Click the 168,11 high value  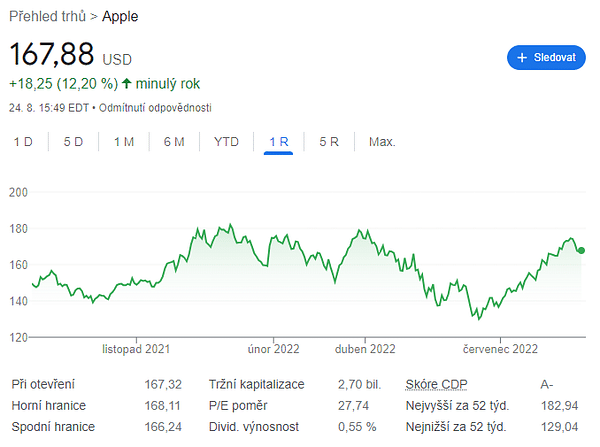162,406
